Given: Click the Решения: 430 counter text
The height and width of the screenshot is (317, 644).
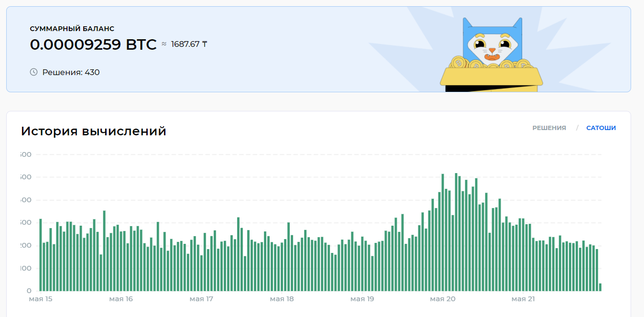Looking at the screenshot, I should 71,72.
